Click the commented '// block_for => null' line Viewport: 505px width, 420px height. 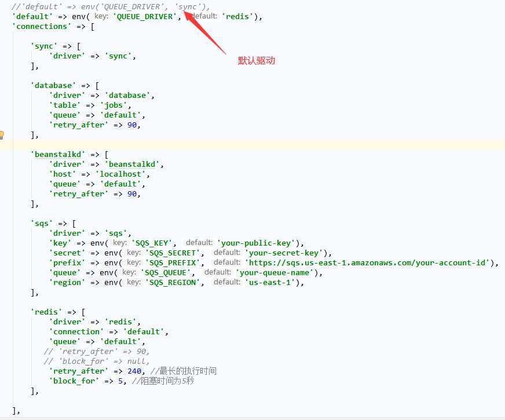97,361
